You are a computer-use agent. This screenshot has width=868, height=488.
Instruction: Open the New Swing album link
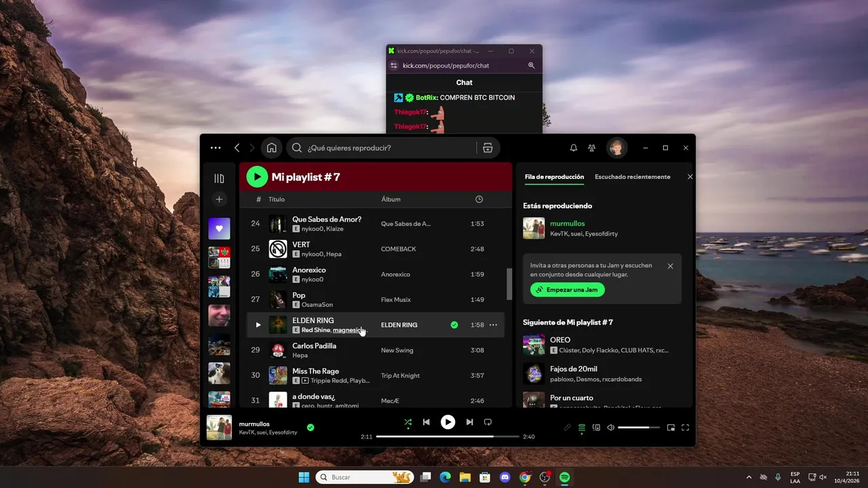pos(397,350)
